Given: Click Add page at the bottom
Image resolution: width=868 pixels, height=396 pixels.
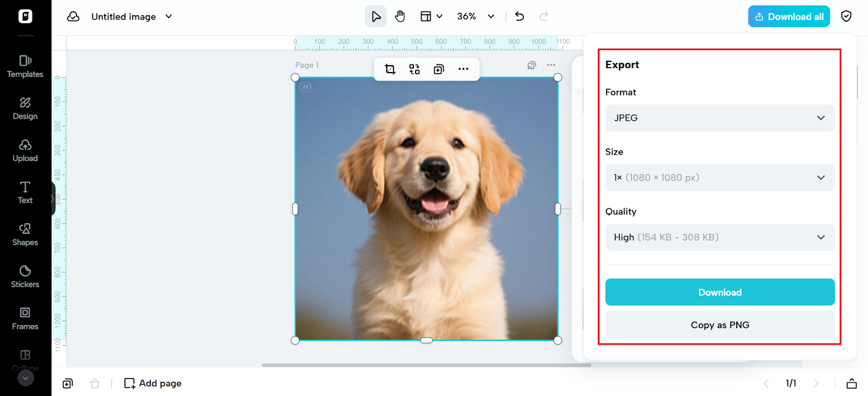Looking at the screenshot, I should (x=153, y=383).
